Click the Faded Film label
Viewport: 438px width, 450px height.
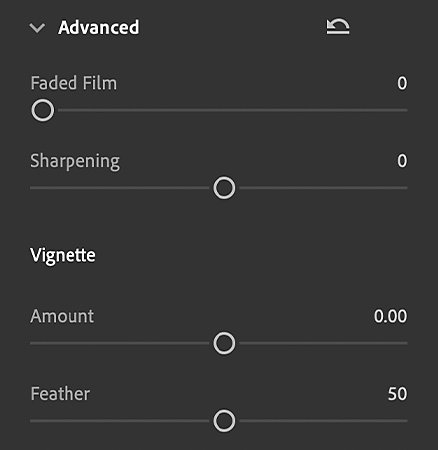tap(74, 83)
